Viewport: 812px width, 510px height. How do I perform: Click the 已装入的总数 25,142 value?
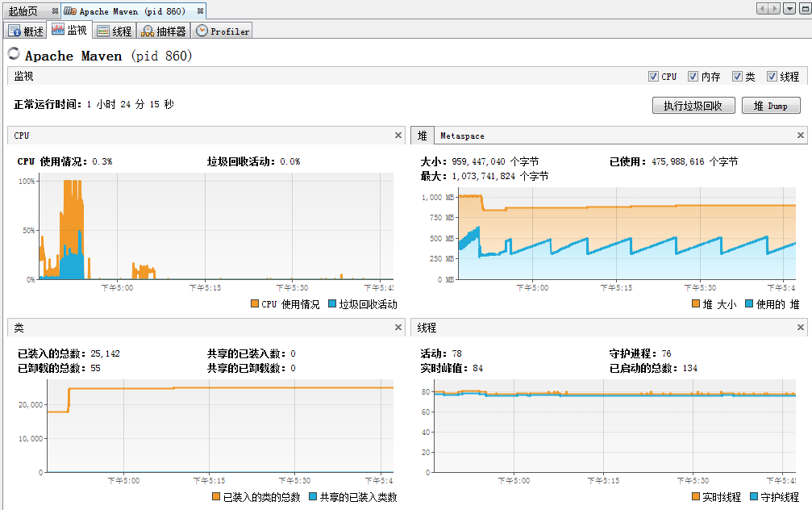tap(105, 353)
